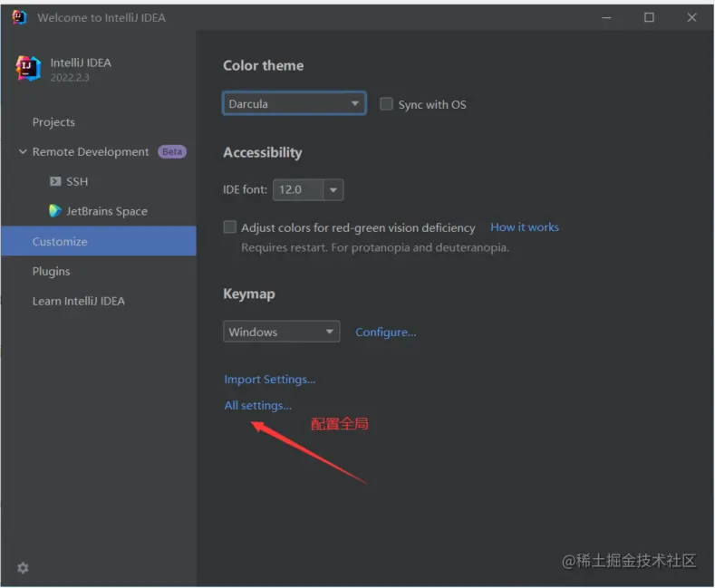Open the IDE font size dropdown arrow
Image resolution: width=715 pixels, height=588 pixels.
(333, 189)
